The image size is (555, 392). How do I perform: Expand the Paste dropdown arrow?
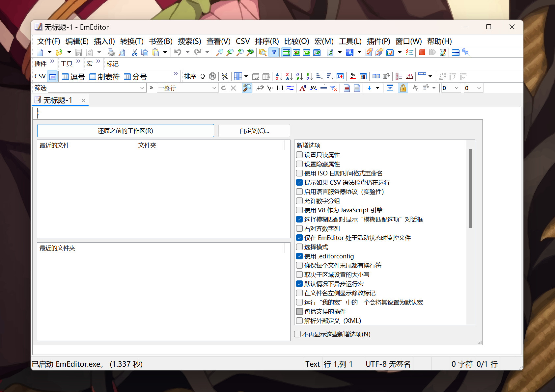coord(165,53)
